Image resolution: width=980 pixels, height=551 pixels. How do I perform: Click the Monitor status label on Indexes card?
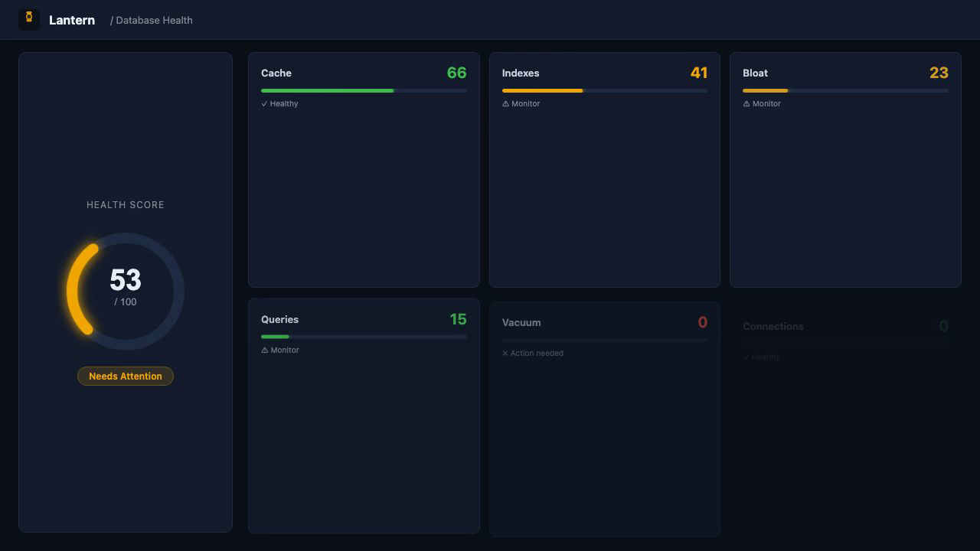[526, 103]
